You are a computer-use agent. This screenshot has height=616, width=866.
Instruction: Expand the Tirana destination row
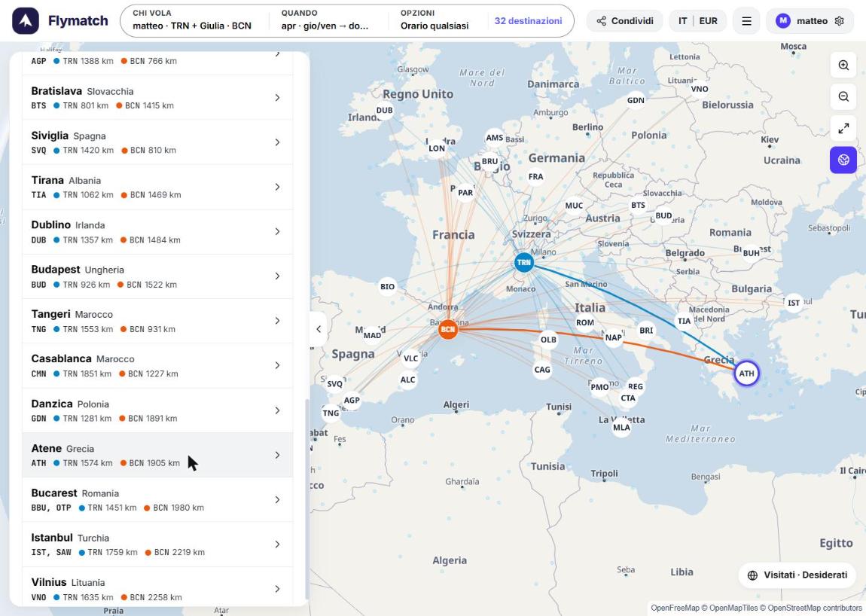tap(157, 188)
